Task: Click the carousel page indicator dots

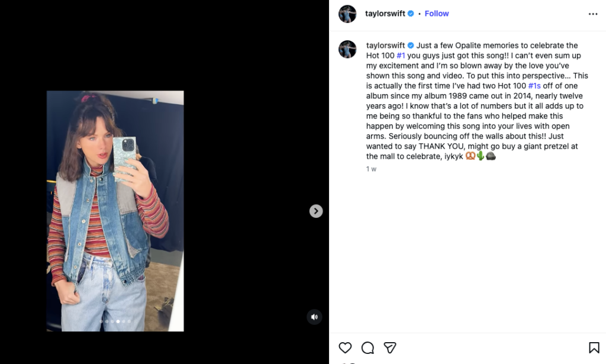Action: coord(115,321)
